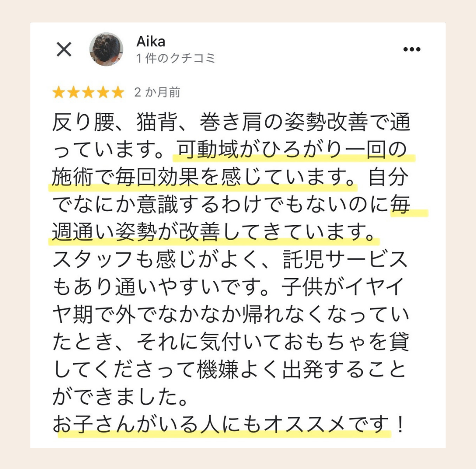
Task: Click the second yellow rating star
Action: [74, 92]
